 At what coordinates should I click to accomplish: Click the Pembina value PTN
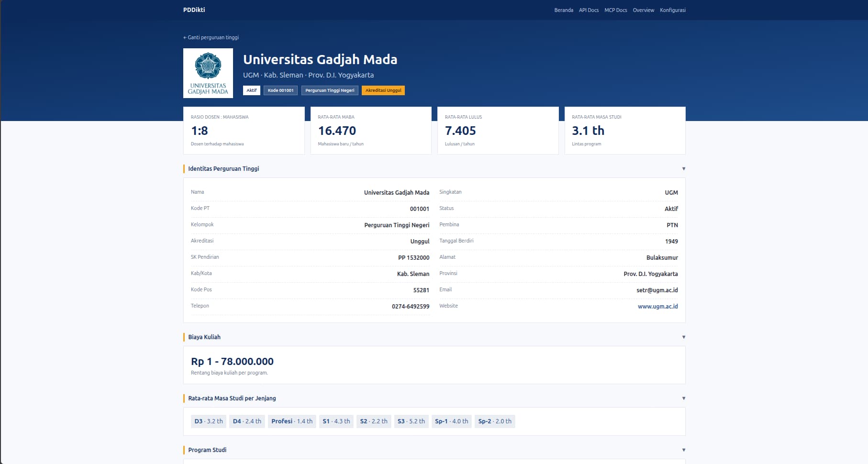pos(672,225)
